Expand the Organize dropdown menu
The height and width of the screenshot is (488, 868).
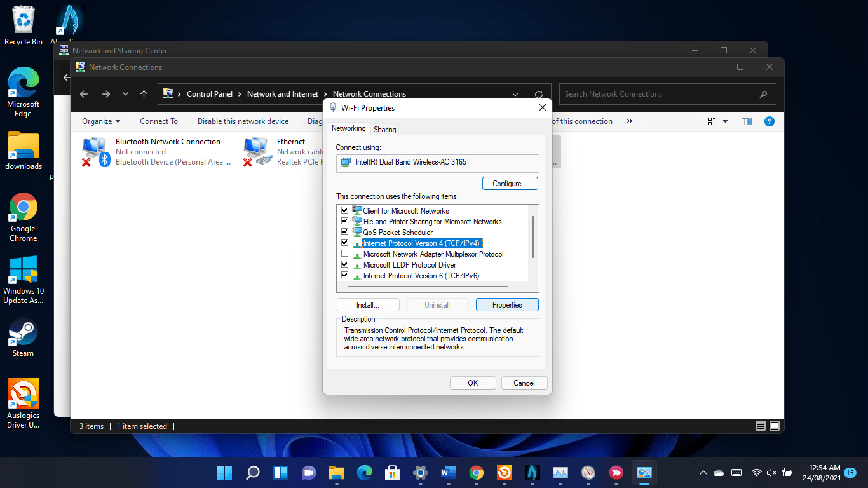[x=100, y=121]
